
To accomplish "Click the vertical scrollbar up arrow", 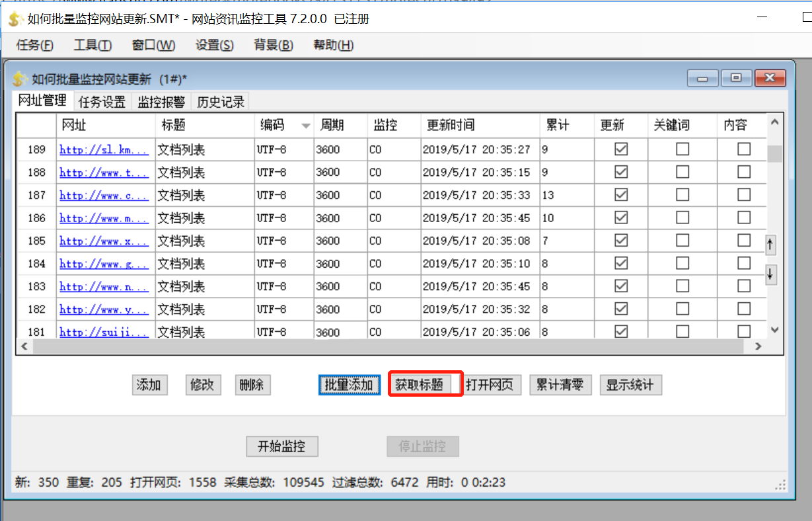I will [775, 122].
